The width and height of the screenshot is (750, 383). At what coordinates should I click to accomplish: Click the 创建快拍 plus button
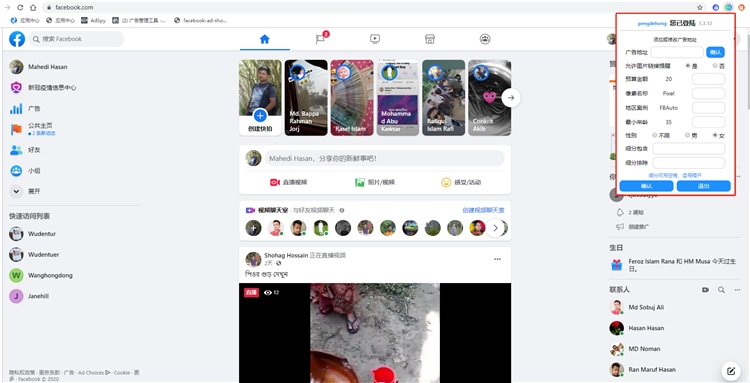260,115
